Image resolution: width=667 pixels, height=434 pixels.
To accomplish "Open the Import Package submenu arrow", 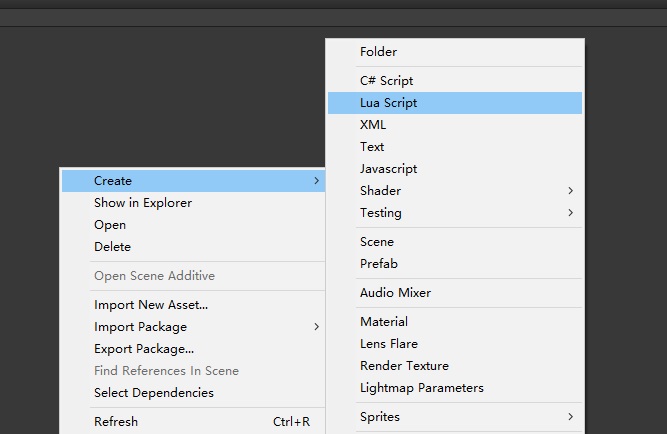I will [x=316, y=327].
